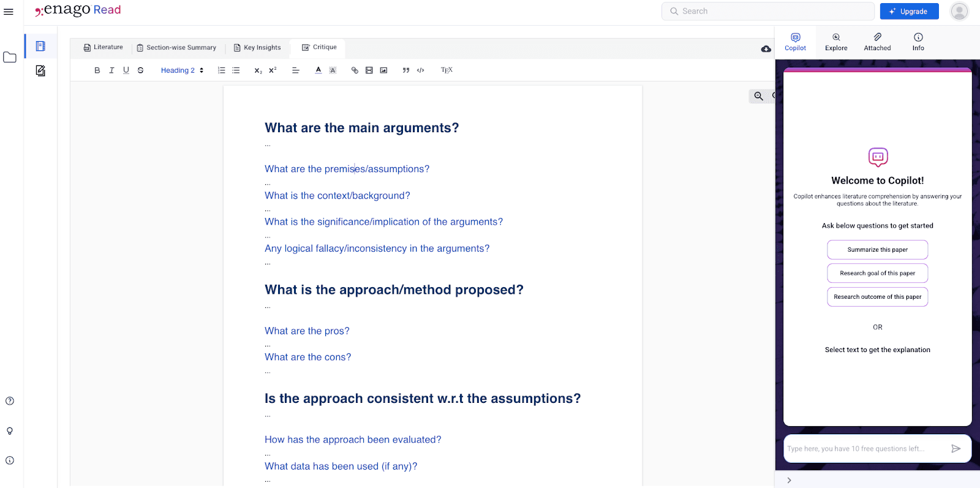Open the Copilot panel tab
This screenshot has width=980, height=488.
tap(796, 42)
